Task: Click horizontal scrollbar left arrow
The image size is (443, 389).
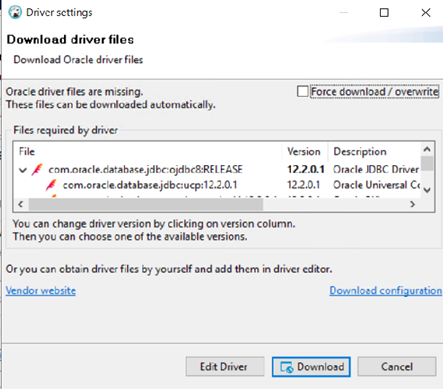Action: (21, 204)
